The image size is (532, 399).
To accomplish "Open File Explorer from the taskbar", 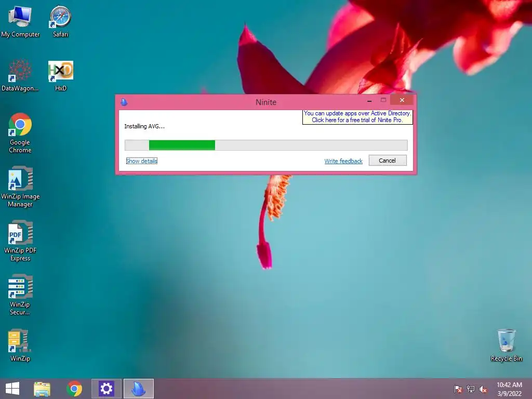I will 42,389.
